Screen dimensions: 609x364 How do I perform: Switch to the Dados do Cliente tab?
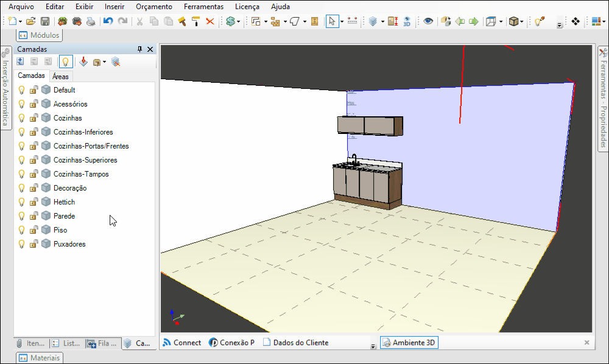296,343
